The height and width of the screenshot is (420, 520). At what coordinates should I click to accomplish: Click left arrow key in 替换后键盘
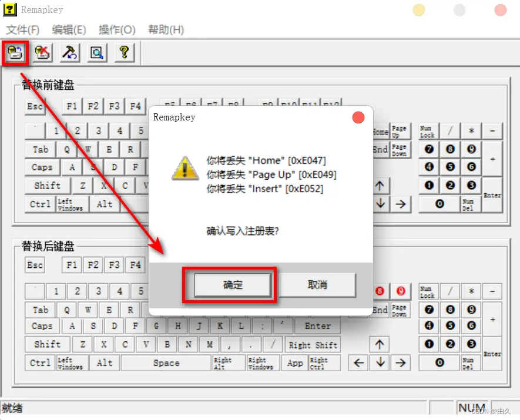(x=358, y=362)
